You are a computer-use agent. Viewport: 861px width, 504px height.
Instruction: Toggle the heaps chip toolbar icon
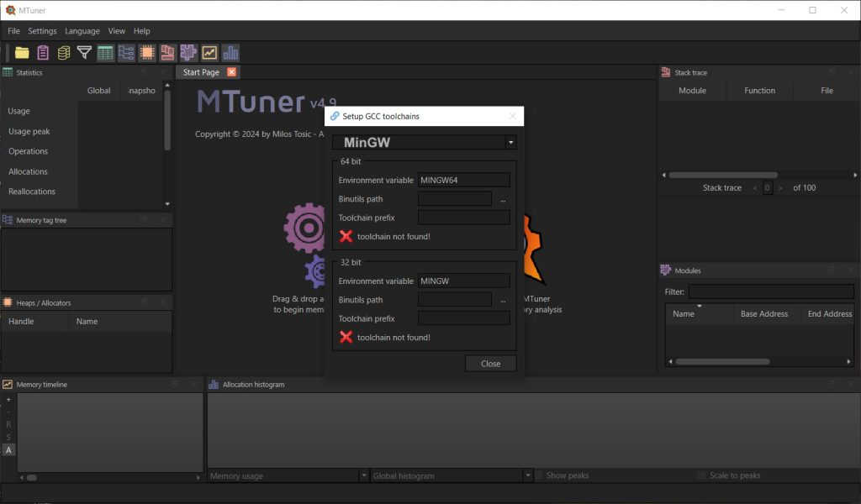click(x=147, y=53)
